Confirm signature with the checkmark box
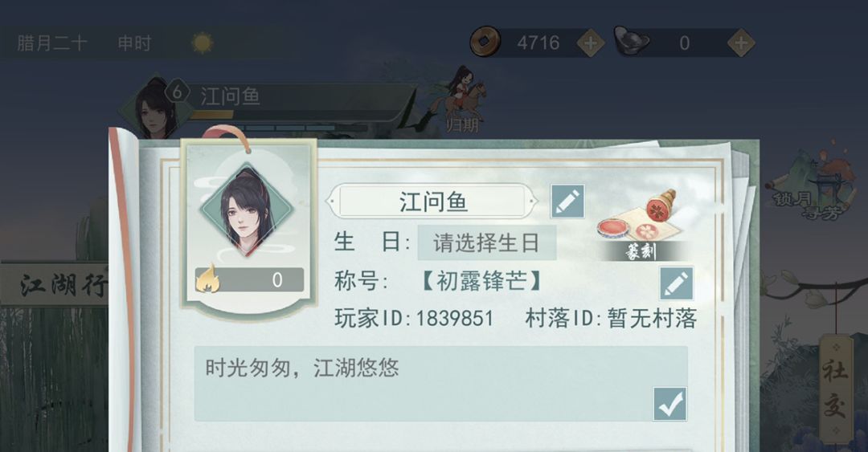This screenshot has width=868, height=452. point(669,404)
